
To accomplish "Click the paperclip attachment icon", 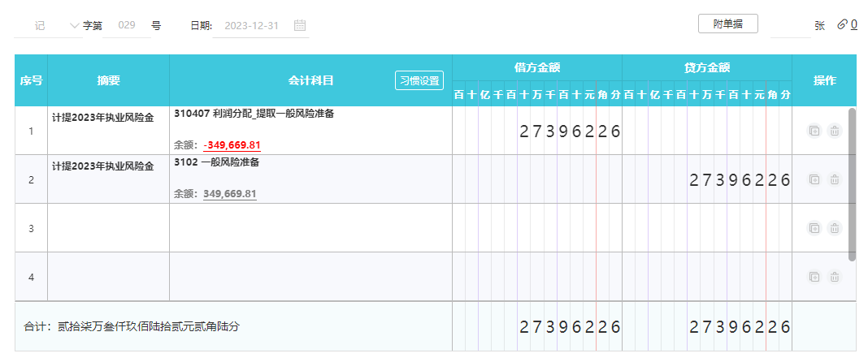I will tap(842, 25).
